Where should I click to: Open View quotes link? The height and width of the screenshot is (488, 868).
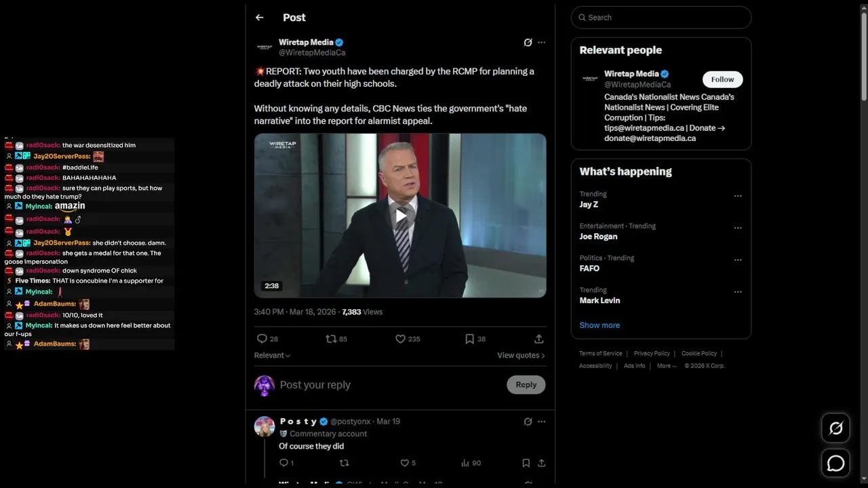(x=520, y=355)
